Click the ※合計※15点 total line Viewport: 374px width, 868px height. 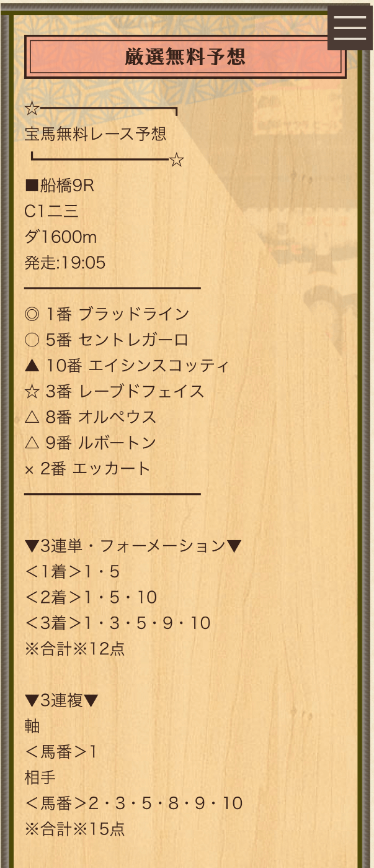(74, 829)
